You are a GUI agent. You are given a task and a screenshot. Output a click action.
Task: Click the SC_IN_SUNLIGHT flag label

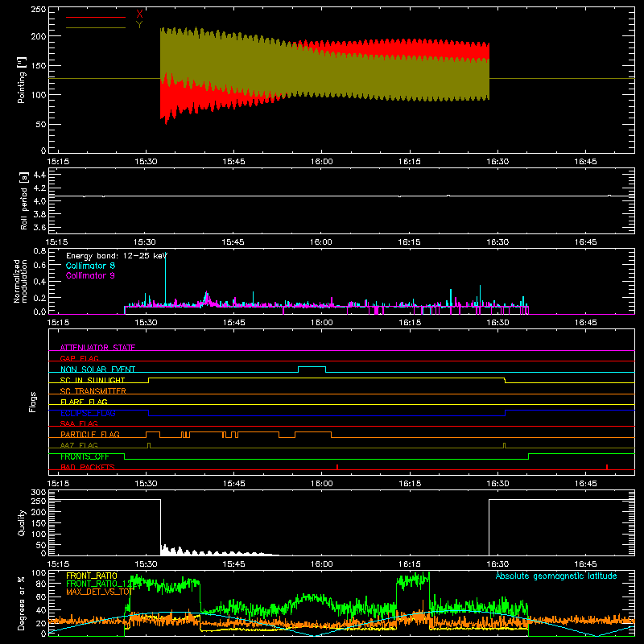pos(93,380)
